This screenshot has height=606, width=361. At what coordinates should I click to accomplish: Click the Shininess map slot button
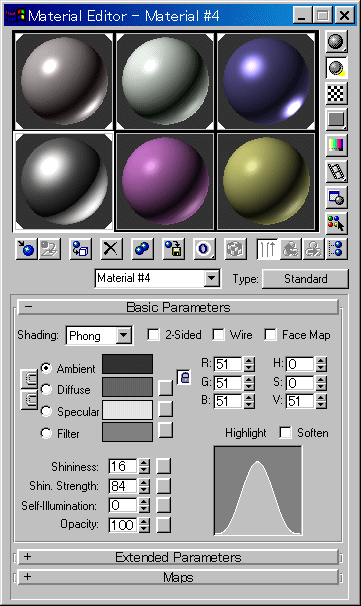point(163,466)
